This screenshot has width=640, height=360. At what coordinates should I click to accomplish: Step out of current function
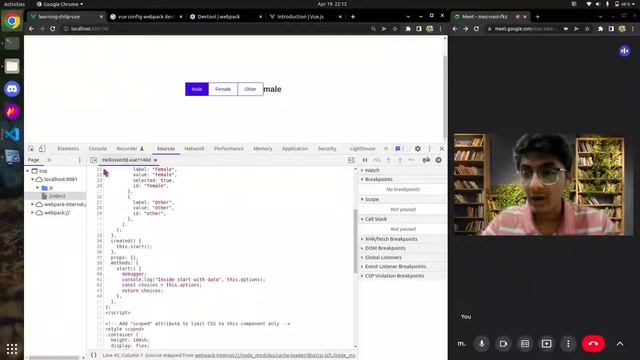click(x=400, y=160)
